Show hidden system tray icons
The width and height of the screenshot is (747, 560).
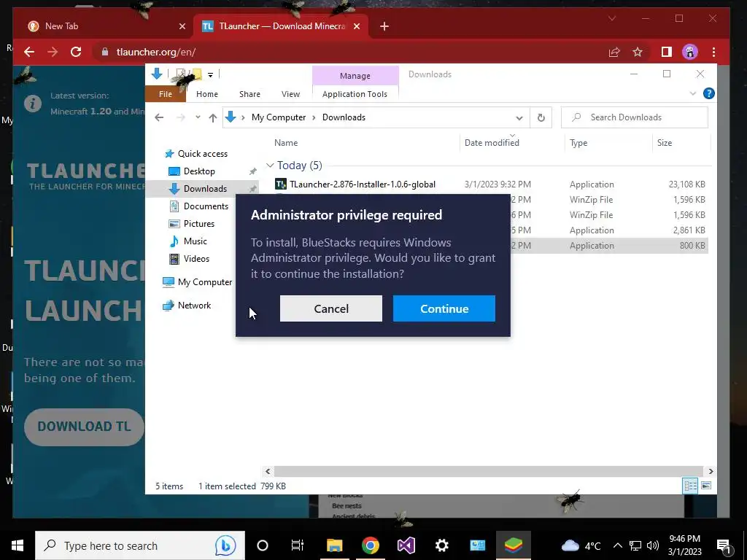[617, 545]
